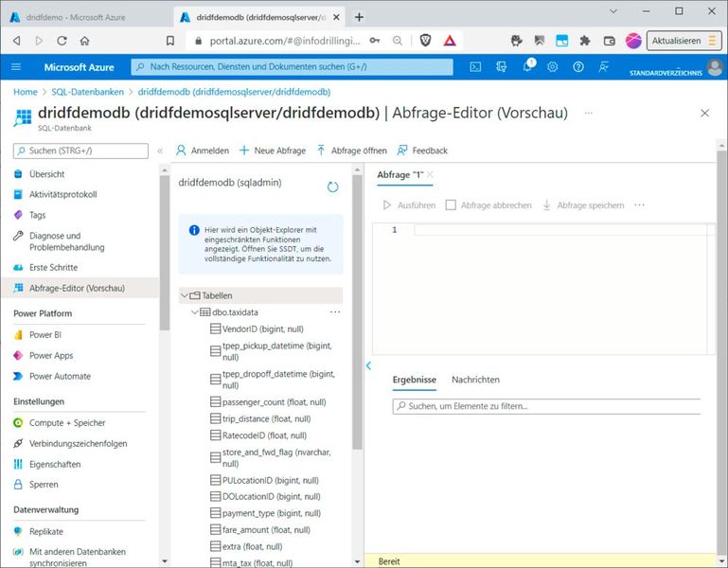Switch to the Ergebnisse tab

[414, 380]
